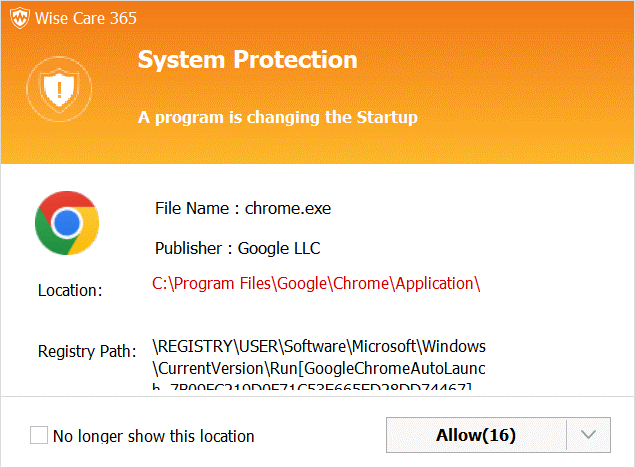635x468 pixels.
Task: Click the Google Chrome program icon
Action: pos(67,223)
